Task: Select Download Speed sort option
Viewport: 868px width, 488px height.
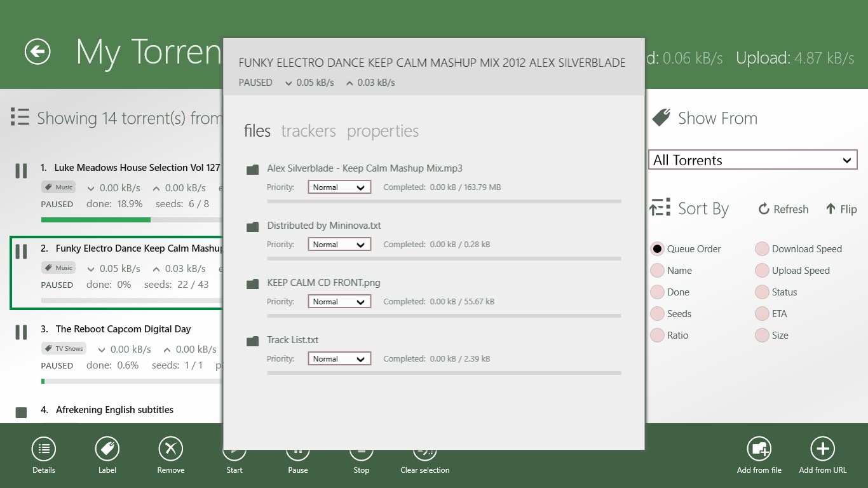Action: click(762, 249)
